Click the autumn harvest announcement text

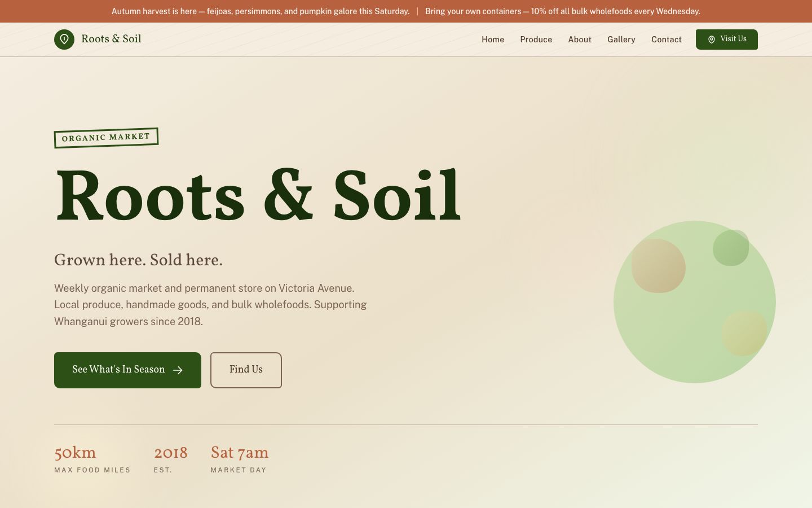(x=261, y=11)
